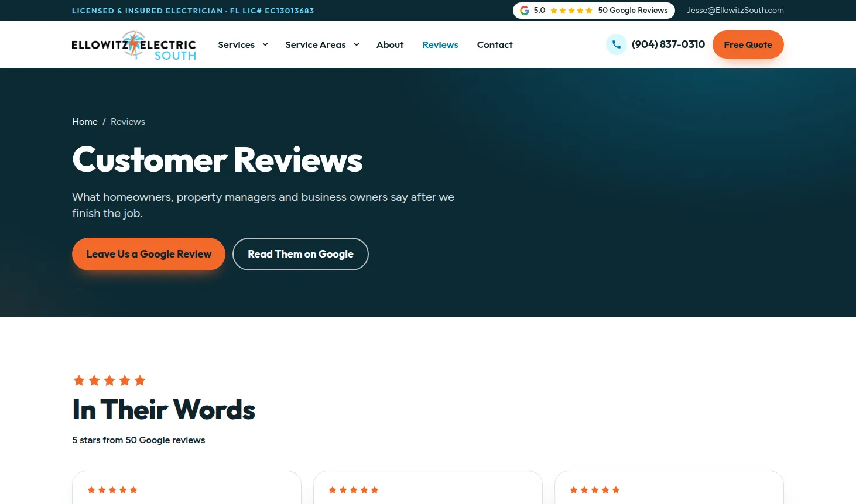Email Jesse@EllowitzSouth.com link
The width and height of the screenshot is (856, 504).
(735, 10)
